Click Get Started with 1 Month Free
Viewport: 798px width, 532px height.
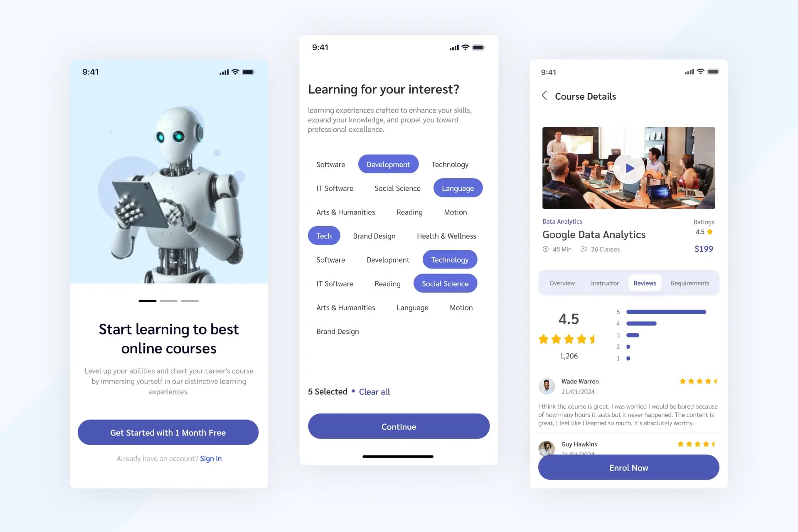[168, 432]
